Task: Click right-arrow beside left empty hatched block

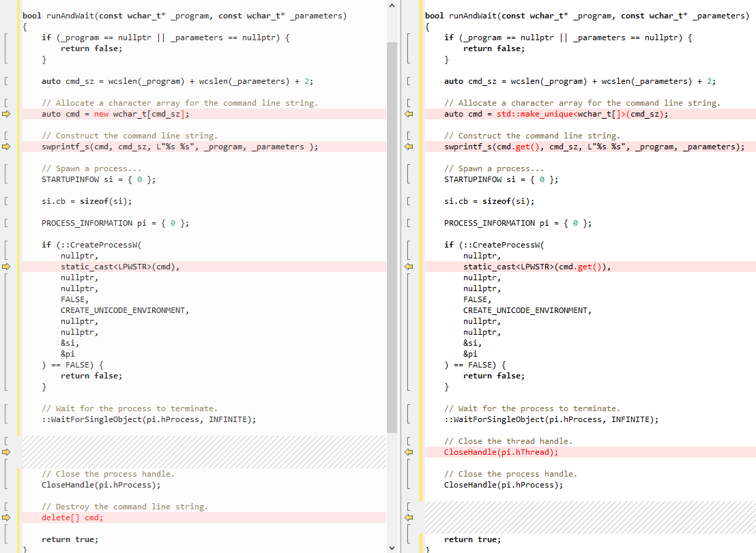Action: point(7,452)
